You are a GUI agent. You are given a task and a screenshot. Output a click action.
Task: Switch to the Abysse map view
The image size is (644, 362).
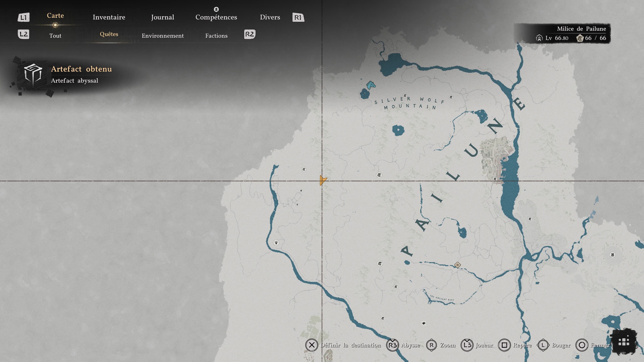click(411, 345)
